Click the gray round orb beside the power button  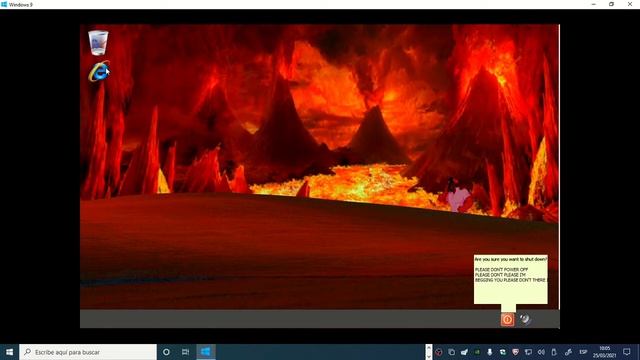[x=525, y=319]
